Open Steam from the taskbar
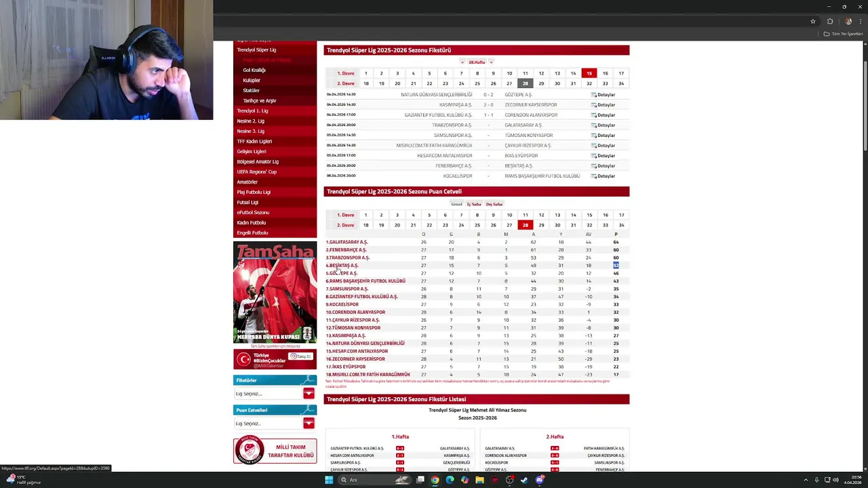Image resolution: width=868 pixels, height=488 pixels. click(525, 480)
